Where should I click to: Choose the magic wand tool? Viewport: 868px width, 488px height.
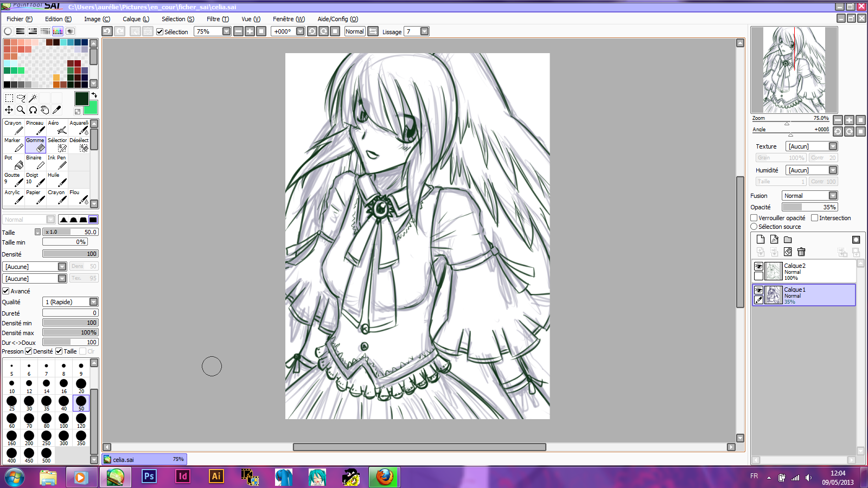coord(33,98)
